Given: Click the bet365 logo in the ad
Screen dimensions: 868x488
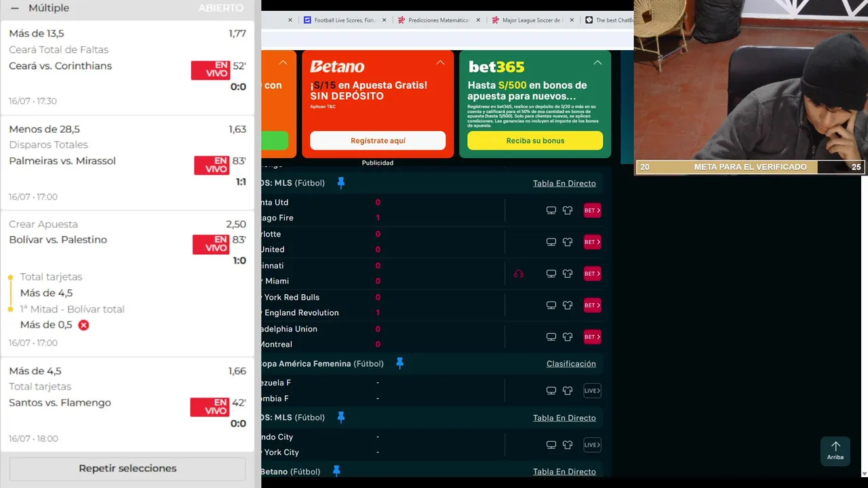Looking at the screenshot, I should [496, 66].
